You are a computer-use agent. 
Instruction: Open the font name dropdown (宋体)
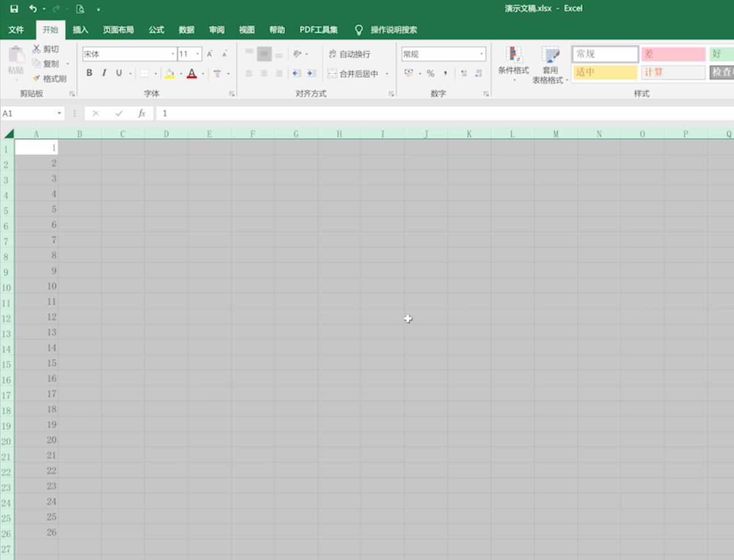pyautogui.click(x=173, y=54)
